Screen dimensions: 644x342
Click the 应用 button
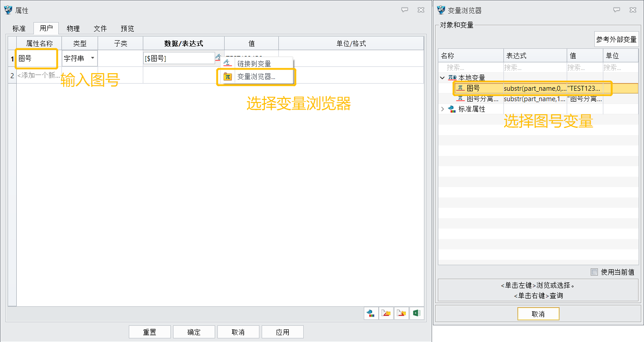[x=282, y=332]
